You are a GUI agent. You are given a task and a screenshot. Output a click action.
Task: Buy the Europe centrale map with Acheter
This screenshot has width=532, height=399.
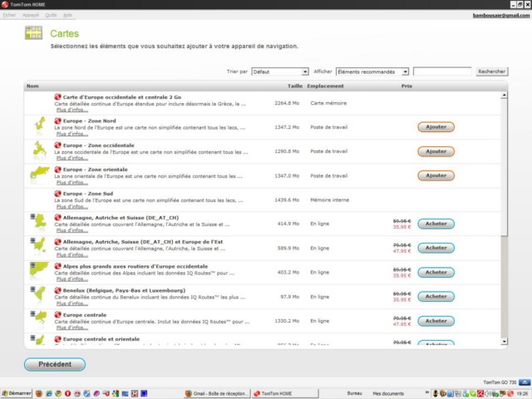436,321
